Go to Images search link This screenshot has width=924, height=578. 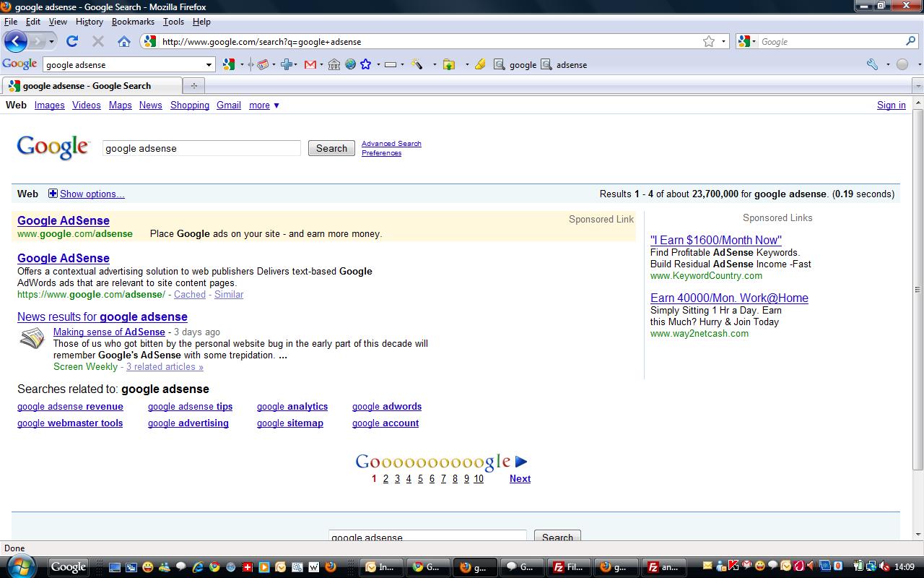50,105
